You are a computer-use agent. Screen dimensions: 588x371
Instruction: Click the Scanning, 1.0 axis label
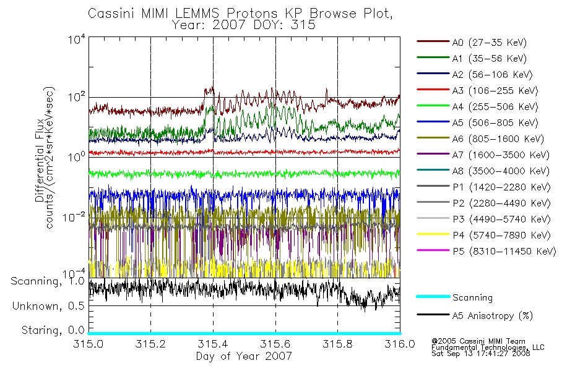(48, 281)
